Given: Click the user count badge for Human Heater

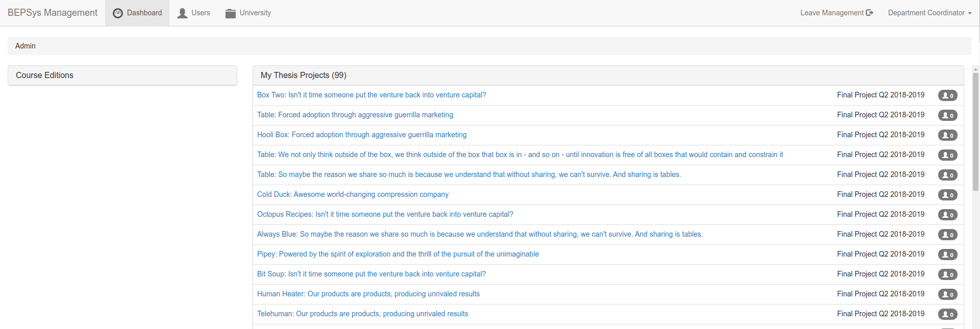Looking at the screenshot, I should (948, 294).
